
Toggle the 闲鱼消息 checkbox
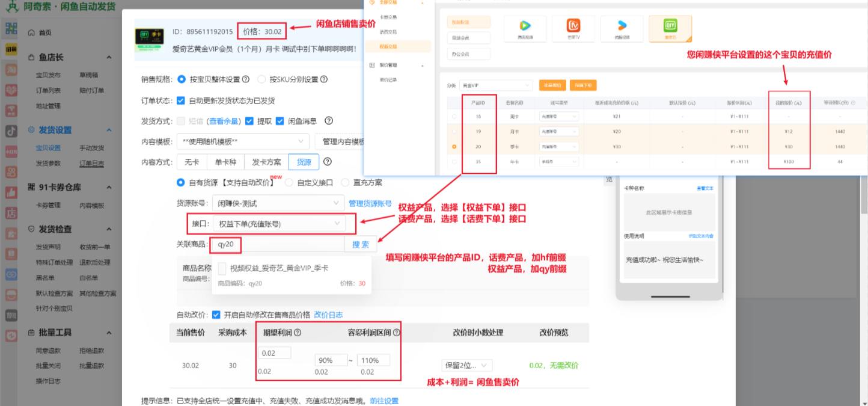coord(280,121)
